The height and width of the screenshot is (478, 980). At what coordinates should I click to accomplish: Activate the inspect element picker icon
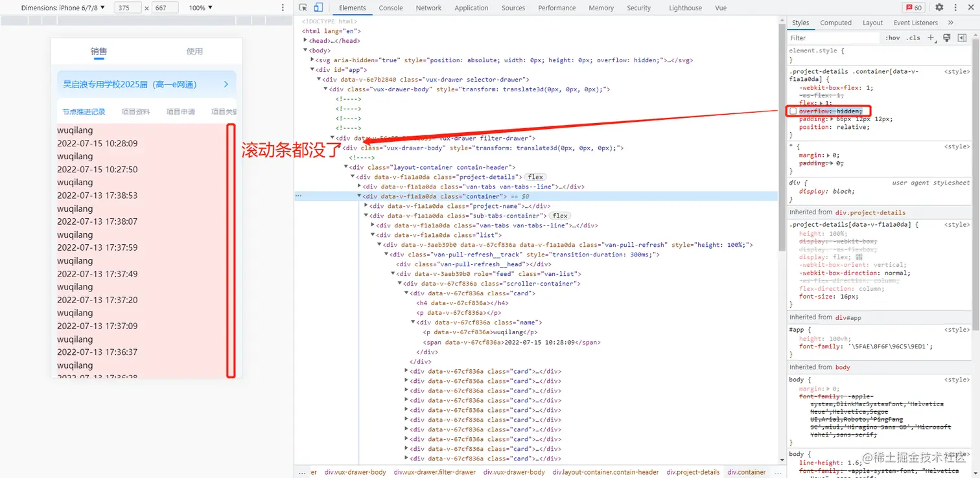pos(303,8)
